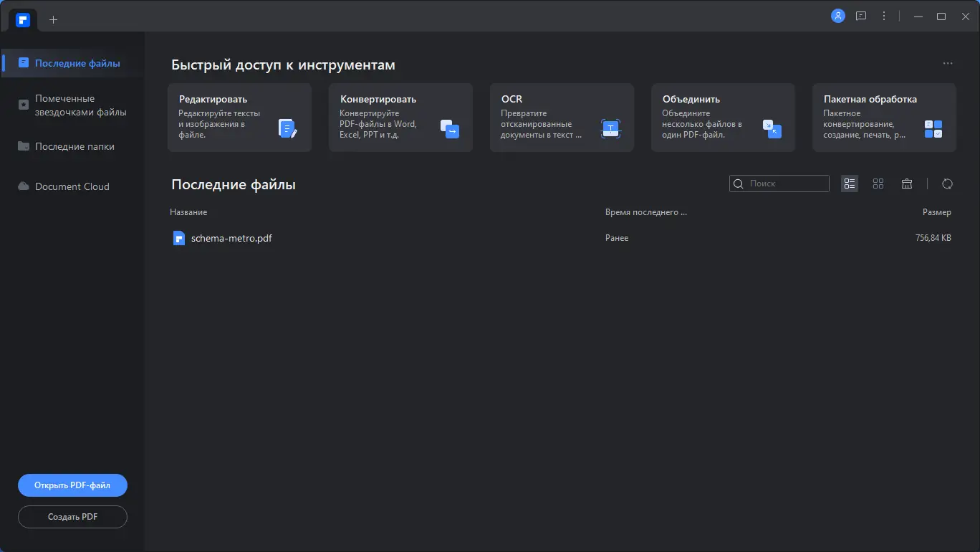
Task: Clear recent files with trash icon
Action: 907,184
